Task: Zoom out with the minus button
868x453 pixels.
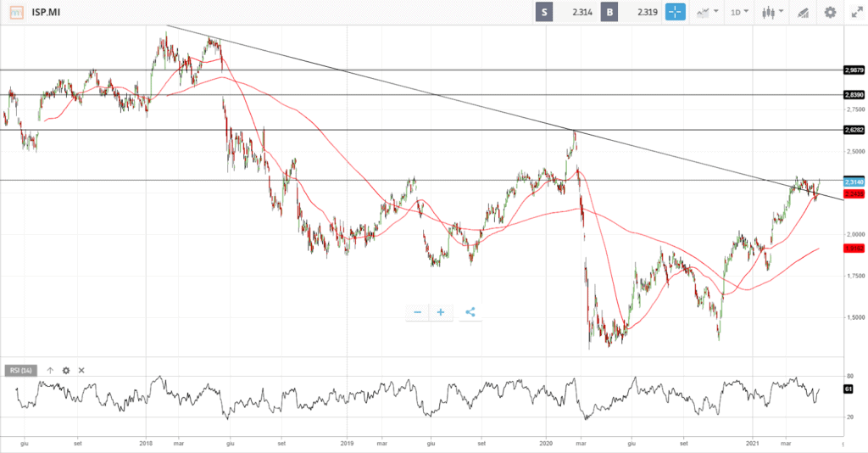Action: tap(418, 312)
